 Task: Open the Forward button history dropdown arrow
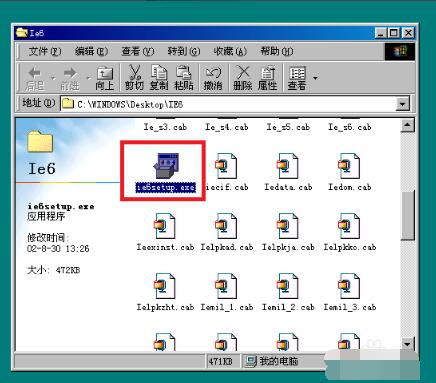88,78
